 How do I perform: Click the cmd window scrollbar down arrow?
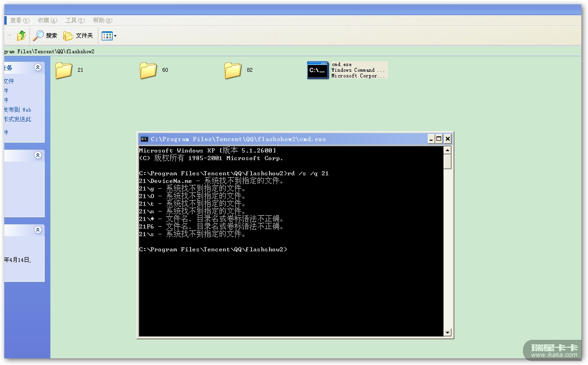click(447, 332)
